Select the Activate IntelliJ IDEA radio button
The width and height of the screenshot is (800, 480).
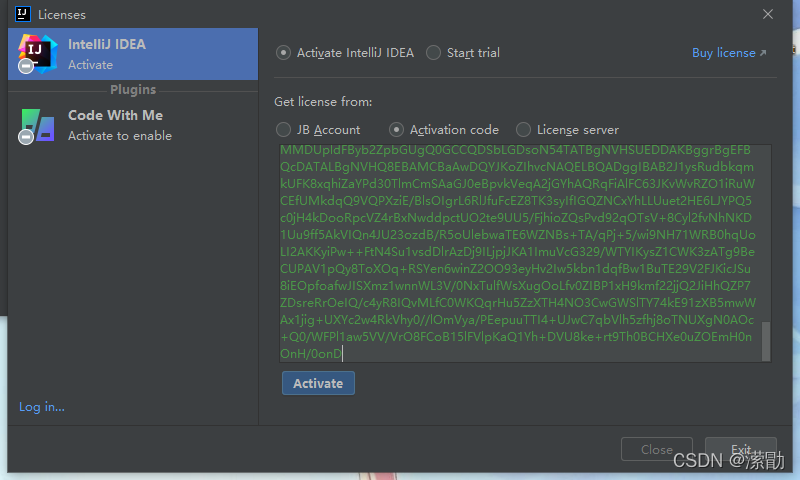[x=283, y=53]
